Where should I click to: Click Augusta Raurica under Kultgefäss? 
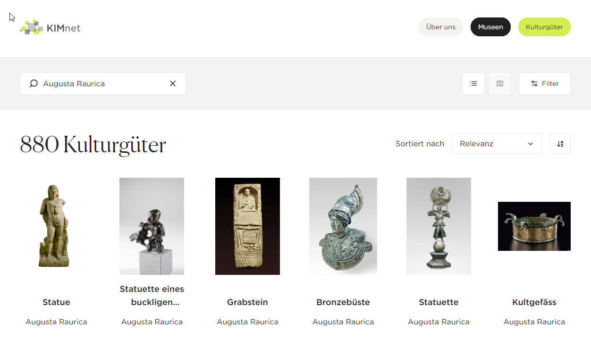pos(534,322)
